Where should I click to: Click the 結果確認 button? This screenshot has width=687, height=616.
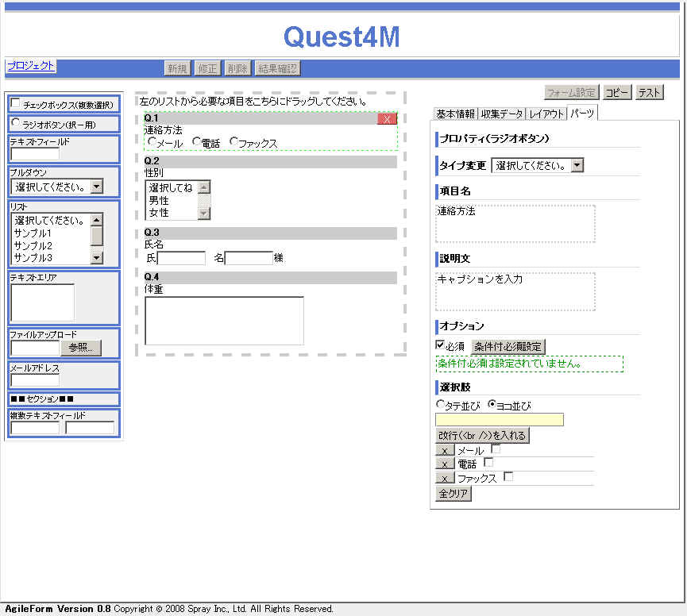[278, 68]
